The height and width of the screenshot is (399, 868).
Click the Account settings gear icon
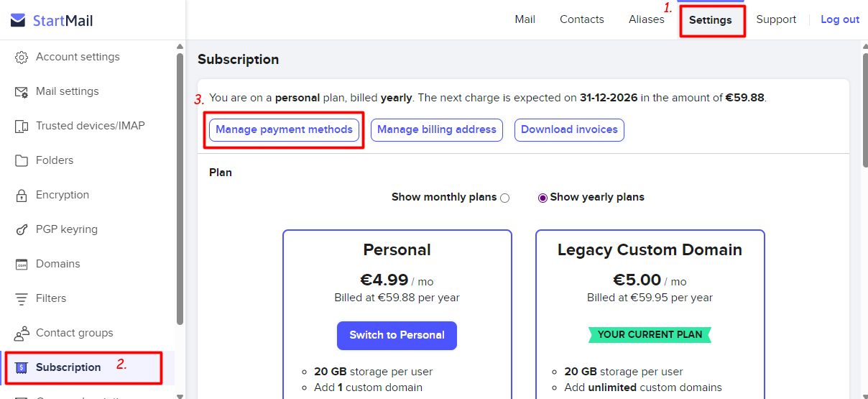click(x=22, y=57)
